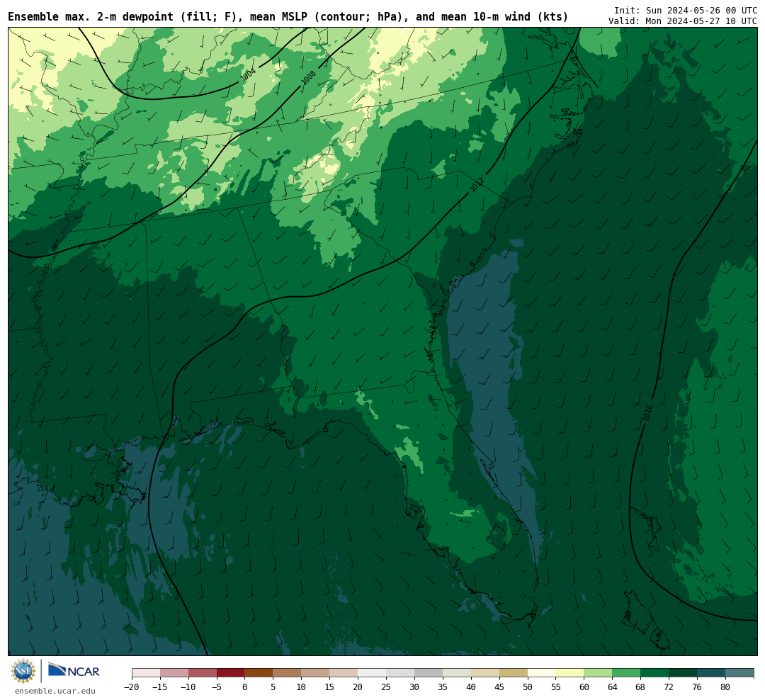
Task: Click the 60 colorbar tick label
Action: [x=584, y=687]
